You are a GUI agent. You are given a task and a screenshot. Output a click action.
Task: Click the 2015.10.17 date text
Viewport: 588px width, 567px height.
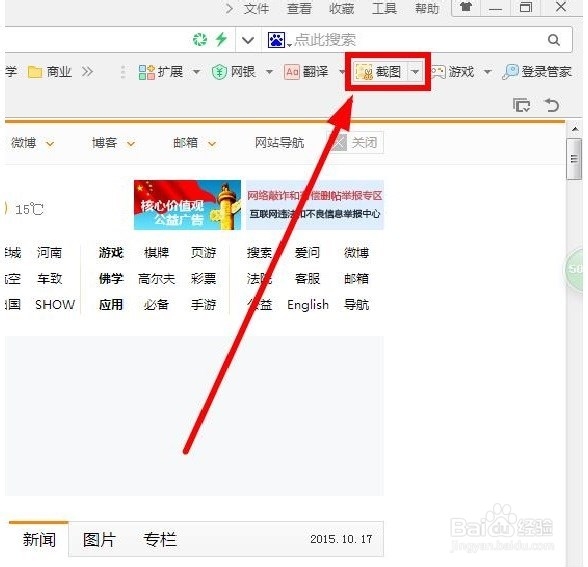click(341, 539)
